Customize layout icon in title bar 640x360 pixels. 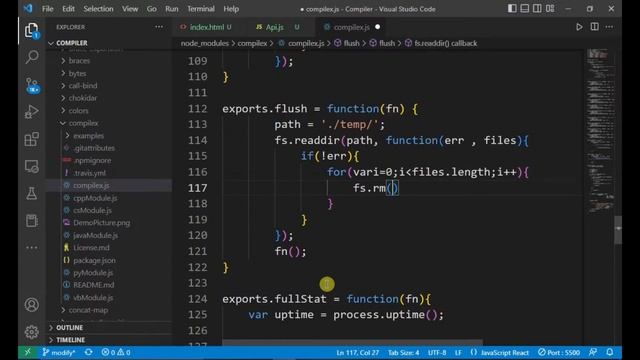click(550, 9)
